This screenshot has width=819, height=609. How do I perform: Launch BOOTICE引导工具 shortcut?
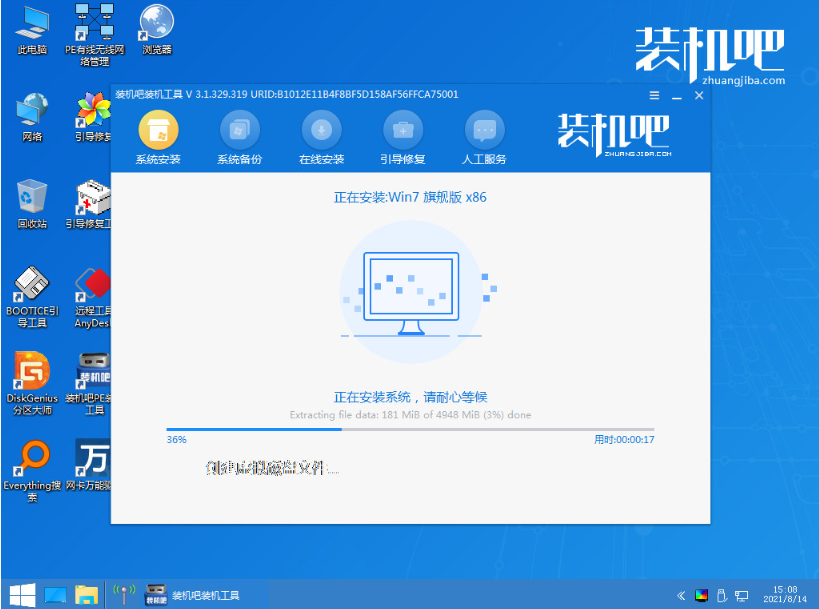click(32, 297)
